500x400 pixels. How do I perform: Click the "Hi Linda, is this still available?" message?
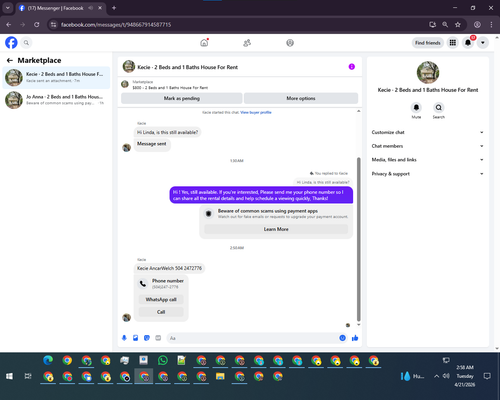click(167, 132)
